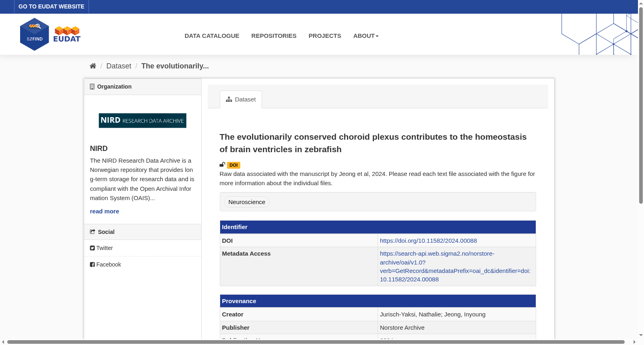Click the vertical scrollbar thumb

click(x=641, y=105)
